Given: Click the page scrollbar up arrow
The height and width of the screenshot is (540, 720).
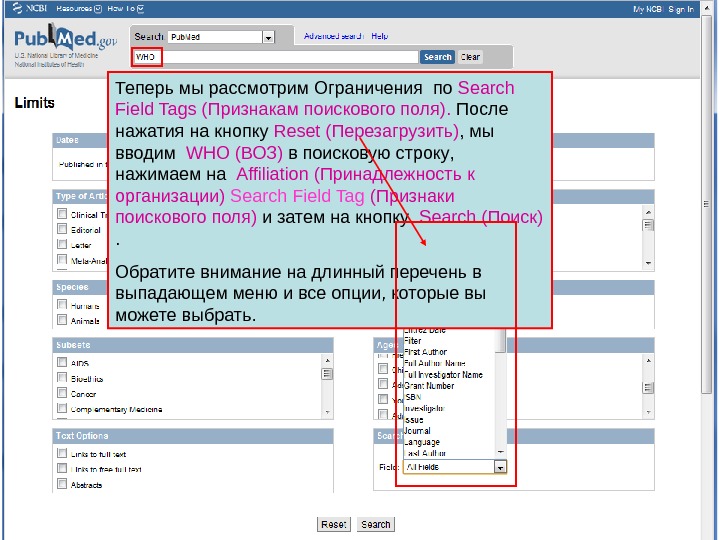Looking at the screenshot, I should coord(706,9).
